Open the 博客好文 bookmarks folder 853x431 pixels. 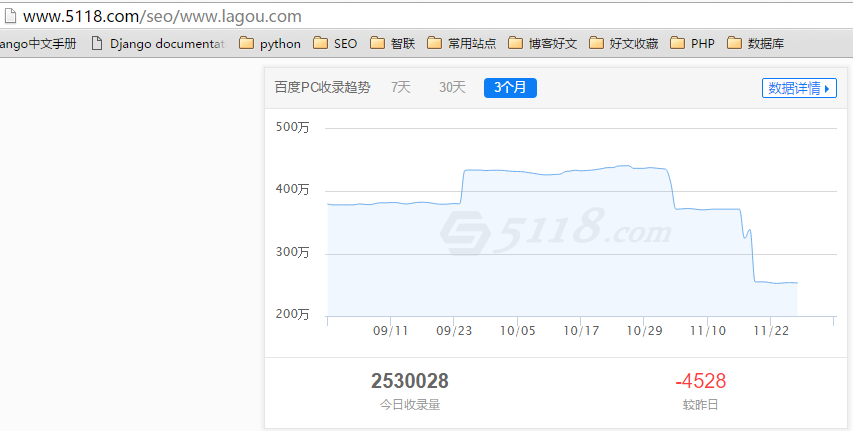click(x=543, y=43)
